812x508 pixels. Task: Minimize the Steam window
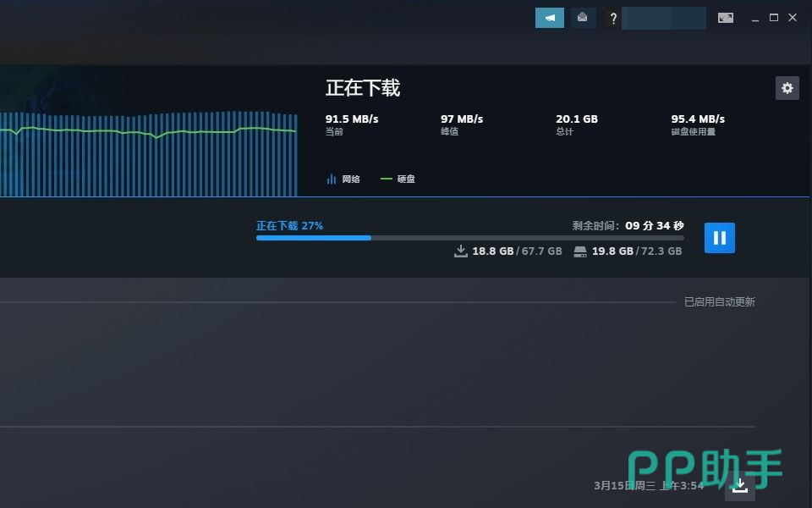[754, 18]
